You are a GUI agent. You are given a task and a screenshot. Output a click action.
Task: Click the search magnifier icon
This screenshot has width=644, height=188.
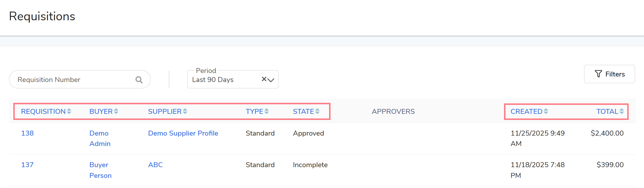[139, 80]
